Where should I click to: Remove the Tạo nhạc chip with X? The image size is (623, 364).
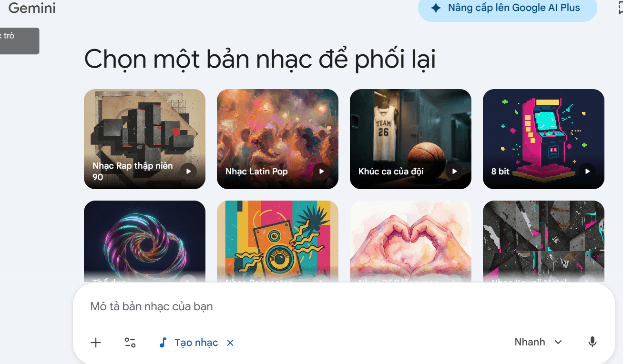(230, 343)
